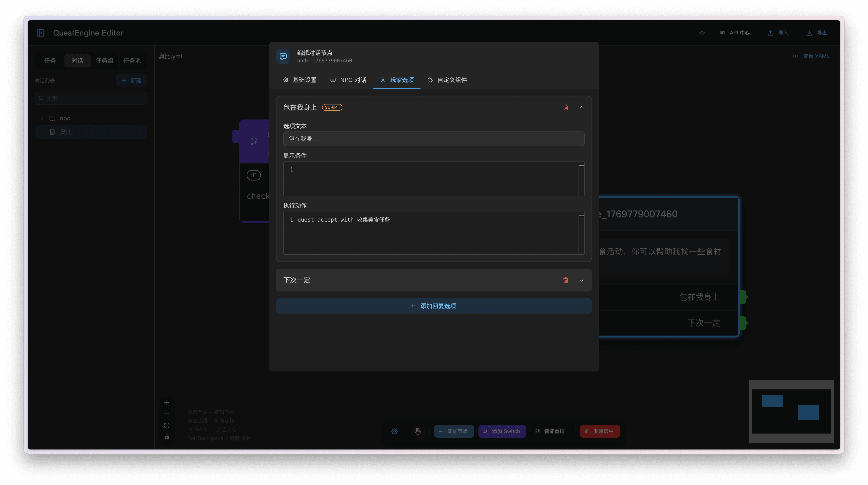Toggle the hand pan mode icon
The width and height of the screenshot is (868, 485).
point(417,431)
